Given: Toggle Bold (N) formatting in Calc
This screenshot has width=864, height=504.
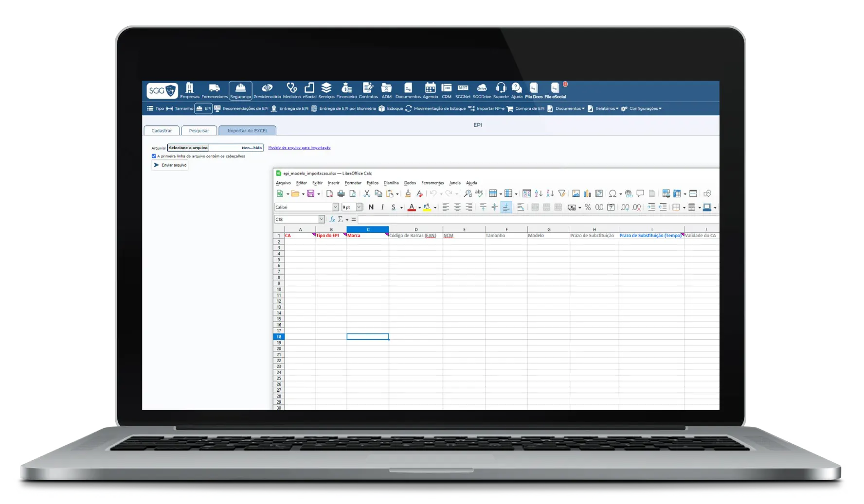Looking at the screenshot, I should point(371,207).
